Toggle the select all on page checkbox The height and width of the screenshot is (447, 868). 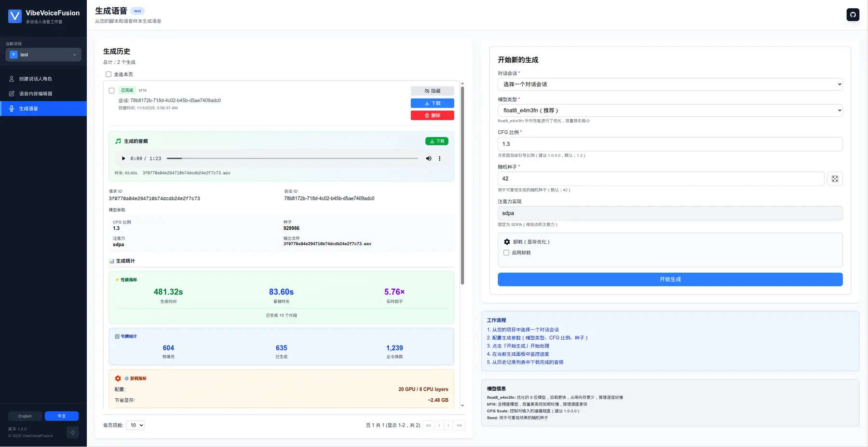pyautogui.click(x=108, y=74)
